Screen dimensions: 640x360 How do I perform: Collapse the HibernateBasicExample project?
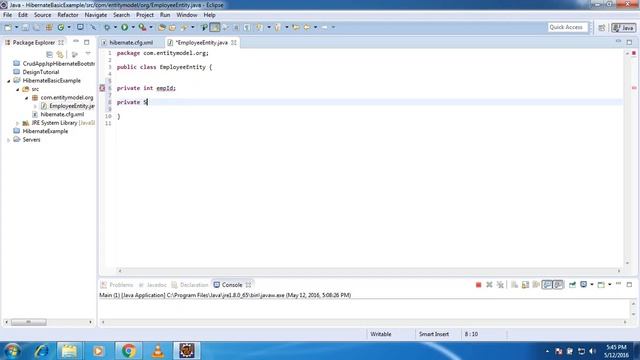click(x=9, y=81)
